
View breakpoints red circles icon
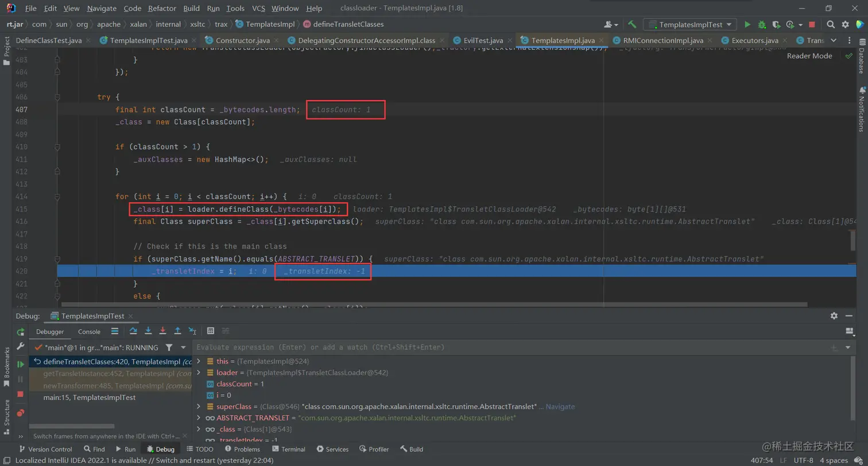click(21, 413)
